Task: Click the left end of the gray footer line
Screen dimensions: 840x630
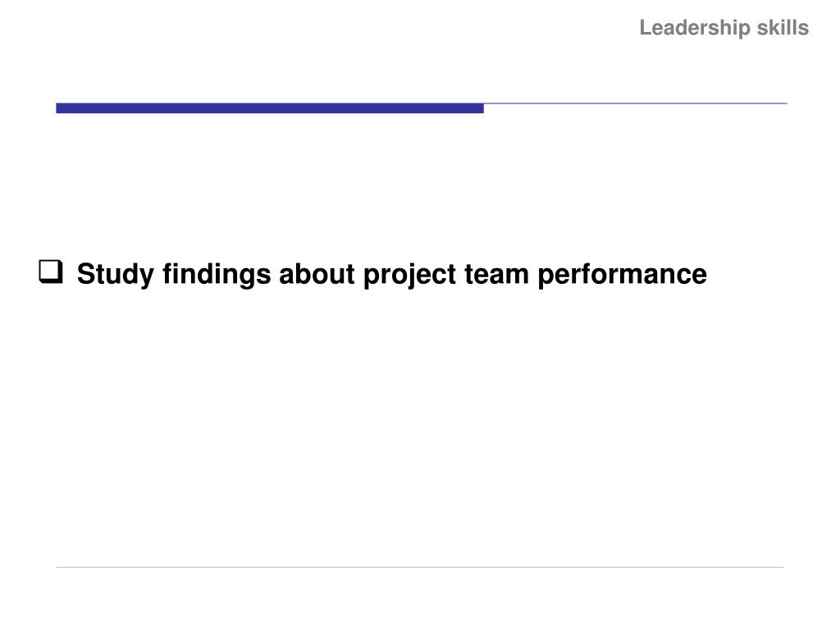Action: (x=59, y=567)
